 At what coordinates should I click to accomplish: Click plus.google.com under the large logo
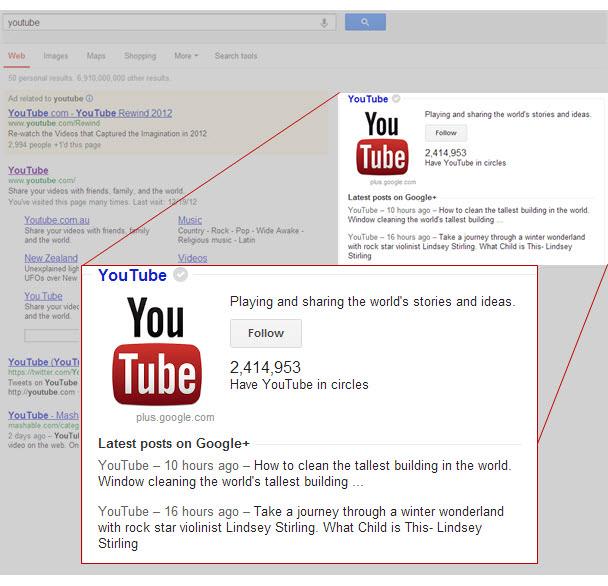[x=175, y=417]
